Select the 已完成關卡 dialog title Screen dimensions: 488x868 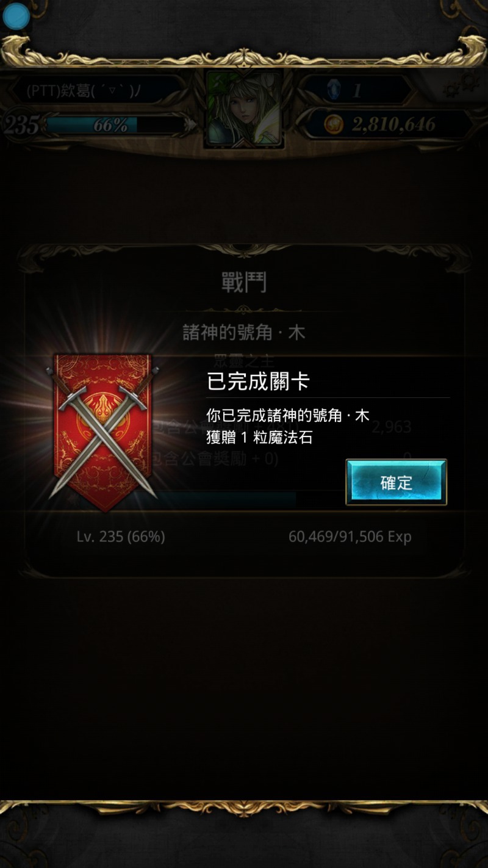point(258,382)
